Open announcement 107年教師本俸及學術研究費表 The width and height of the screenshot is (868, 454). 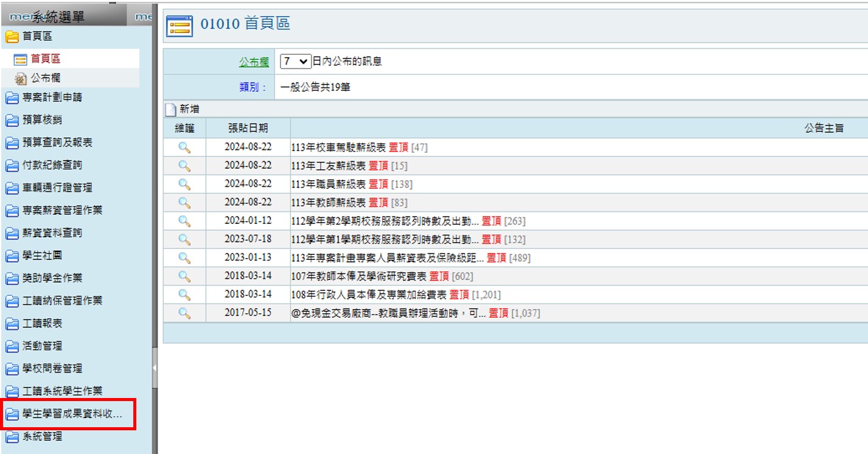(x=359, y=276)
